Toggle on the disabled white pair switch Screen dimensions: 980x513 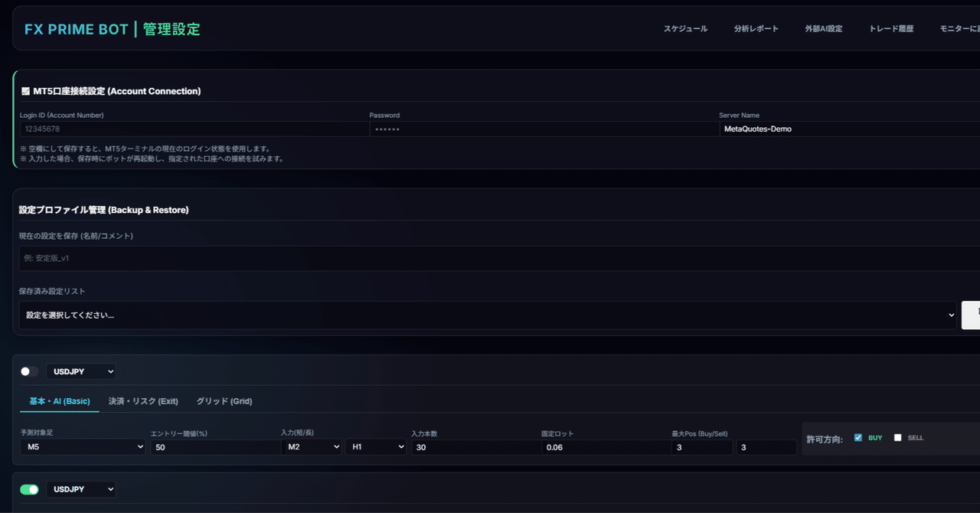point(29,371)
